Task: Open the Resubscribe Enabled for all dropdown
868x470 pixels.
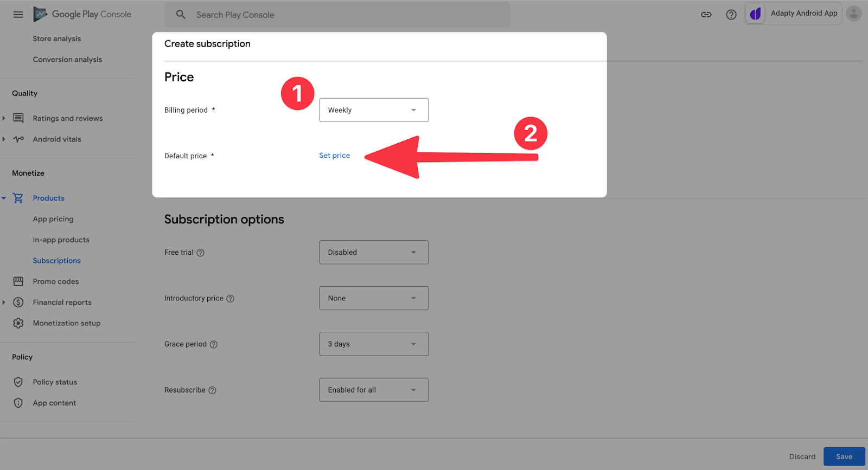Action: pos(374,390)
